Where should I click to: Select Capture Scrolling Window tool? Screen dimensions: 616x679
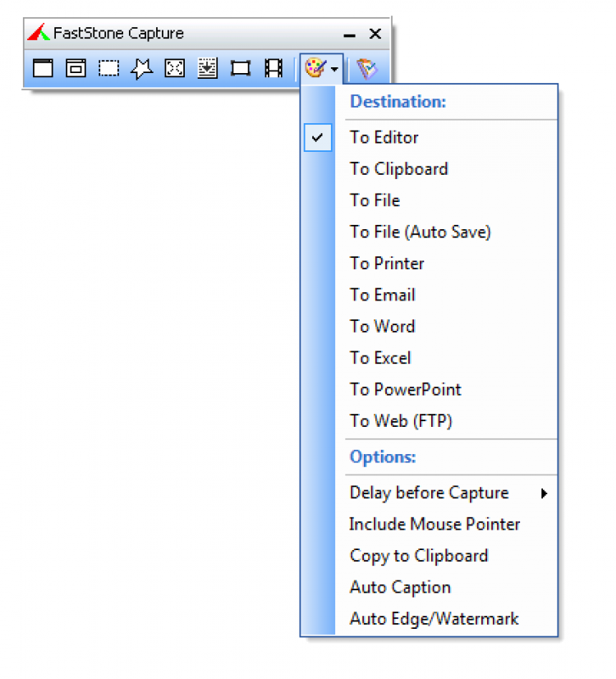[x=208, y=68]
